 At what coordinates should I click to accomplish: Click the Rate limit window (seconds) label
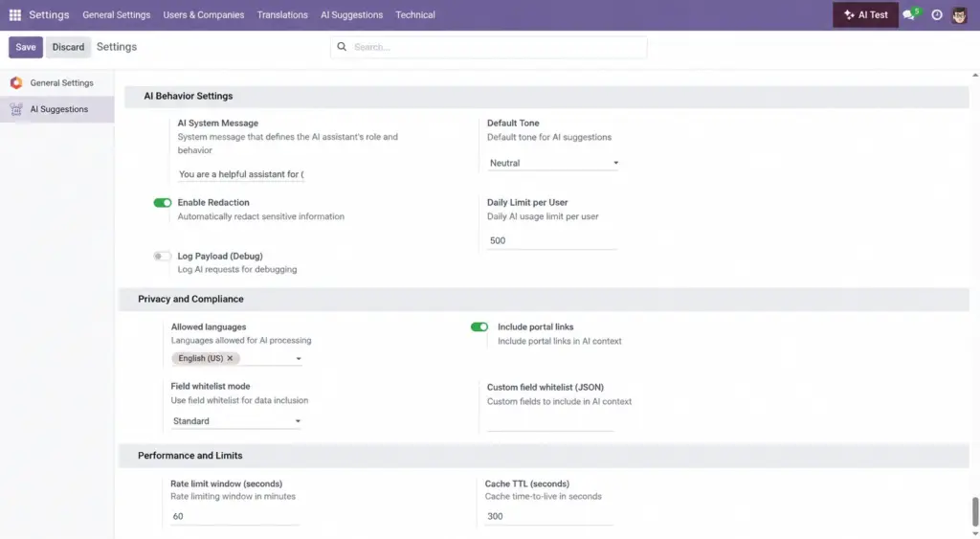226,483
